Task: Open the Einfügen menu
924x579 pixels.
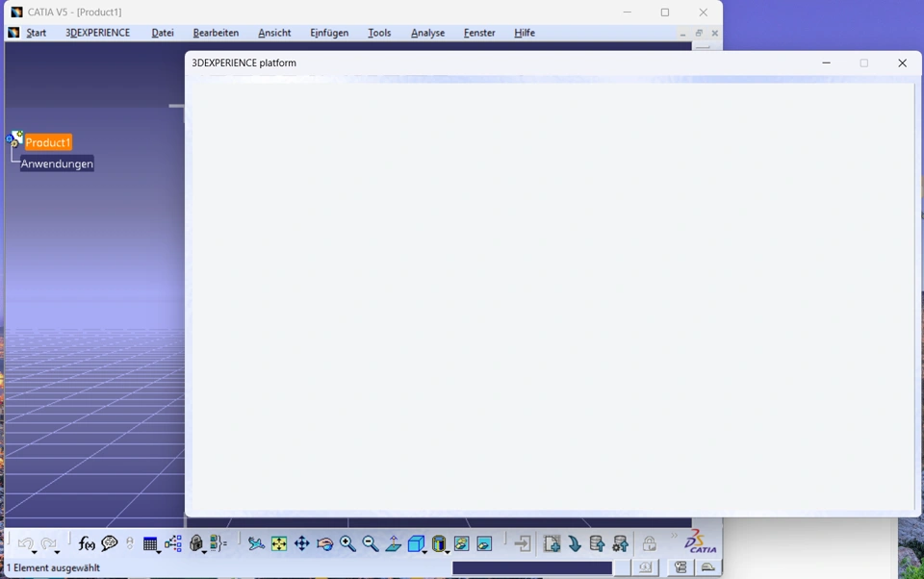Action: pyautogui.click(x=329, y=33)
